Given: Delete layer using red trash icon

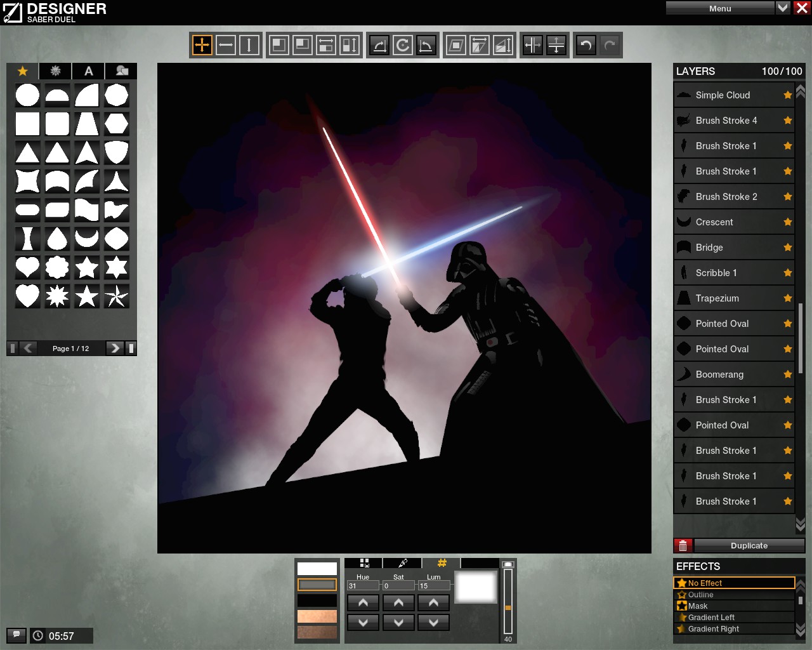Looking at the screenshot, I should 683,545.
